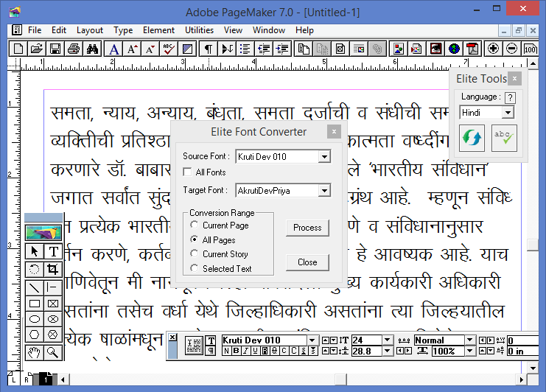
Task: Select the Rotating tool in toolbox
Action: click(35, 269)
